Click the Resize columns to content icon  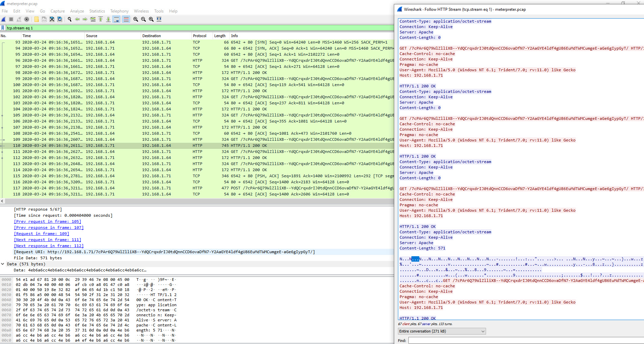[159, 19]
